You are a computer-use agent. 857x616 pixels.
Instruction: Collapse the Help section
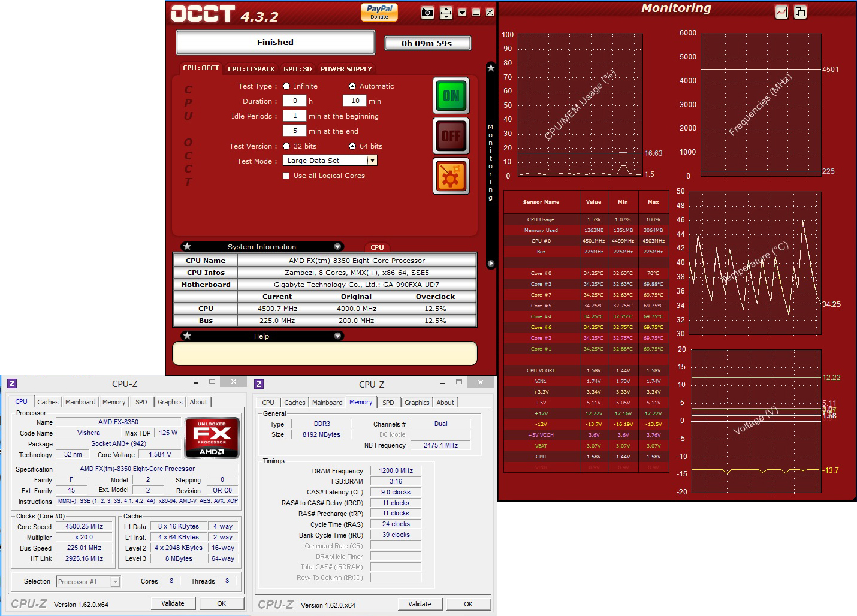click(x=337, y=336)
